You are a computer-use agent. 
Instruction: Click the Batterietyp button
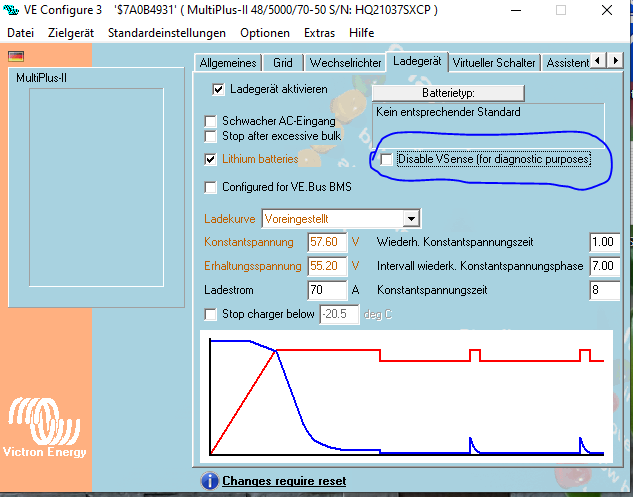(448, 93)
